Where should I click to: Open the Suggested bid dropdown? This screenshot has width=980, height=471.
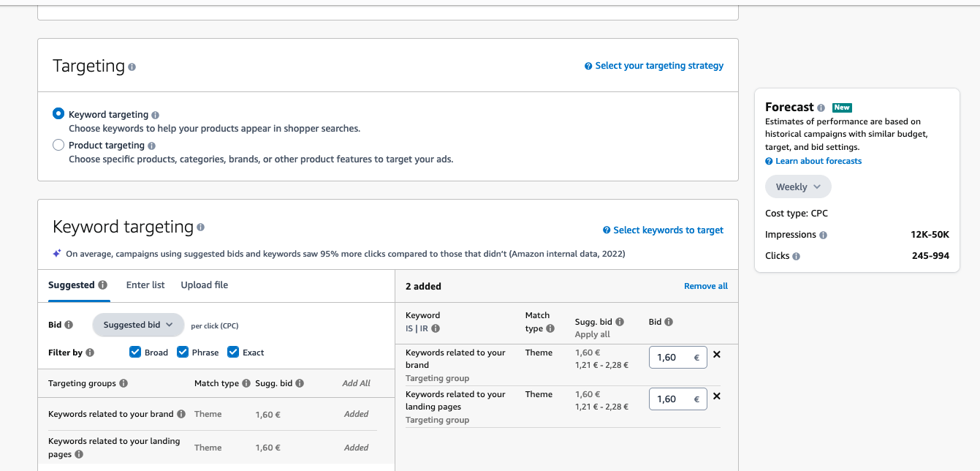click(x=138, y=325)
